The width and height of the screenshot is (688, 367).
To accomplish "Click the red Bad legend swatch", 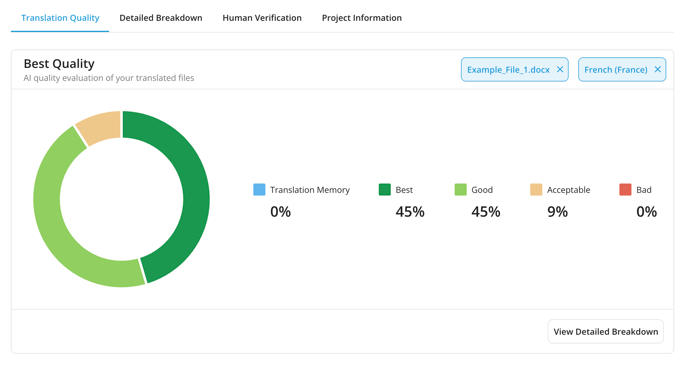I will [625, 190].
